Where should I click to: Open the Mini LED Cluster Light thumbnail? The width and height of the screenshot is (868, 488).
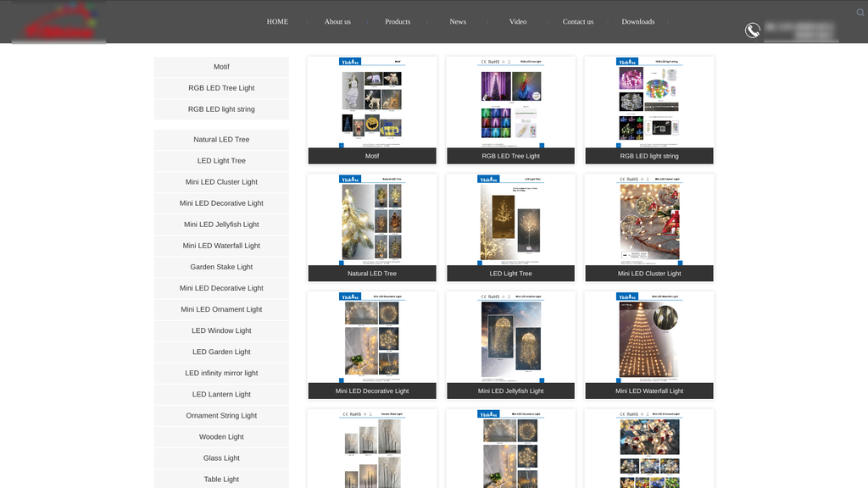(x=649, y=219)
